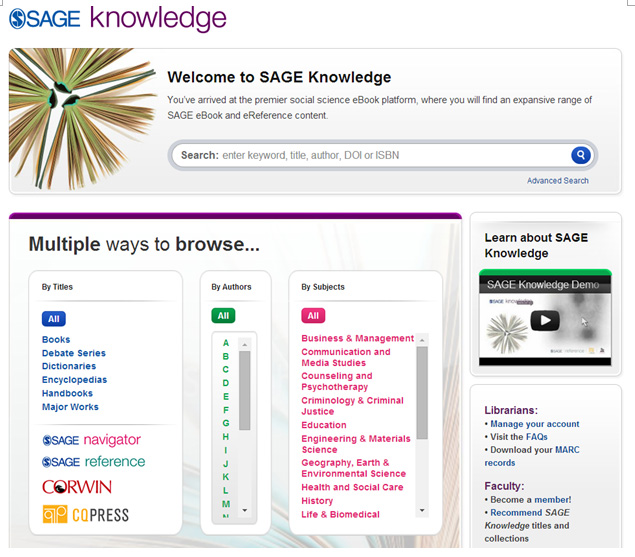Screen dimensions: 635x557
Task: Open the History subject
Action: pyautogui.click(x=317, y=501)
